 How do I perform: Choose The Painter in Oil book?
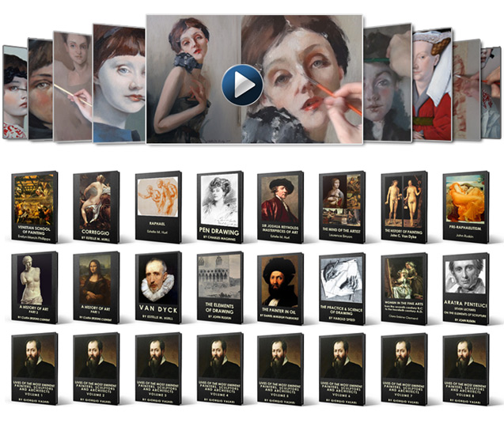pos(280,289)
